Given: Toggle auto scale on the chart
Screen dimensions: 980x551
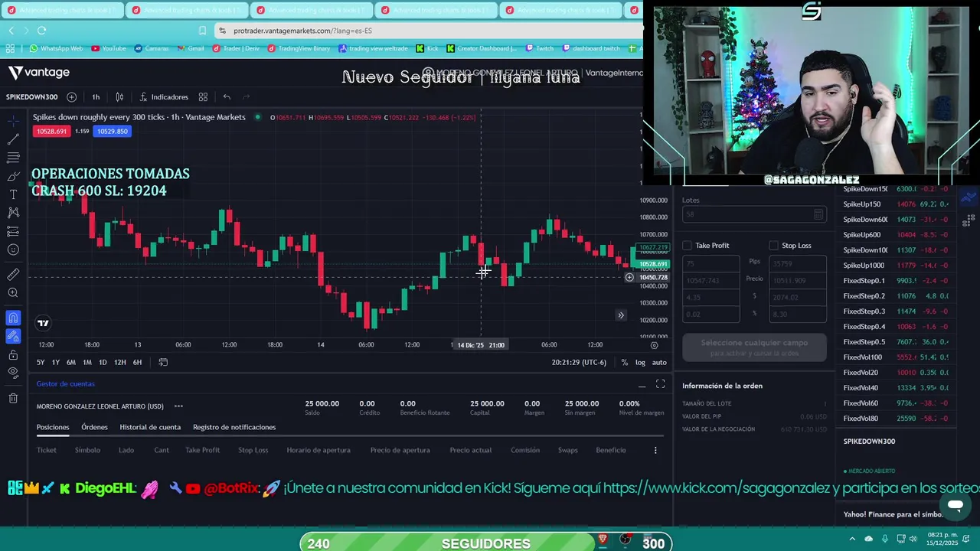Looking at the screenshot, I should (659, 362).
